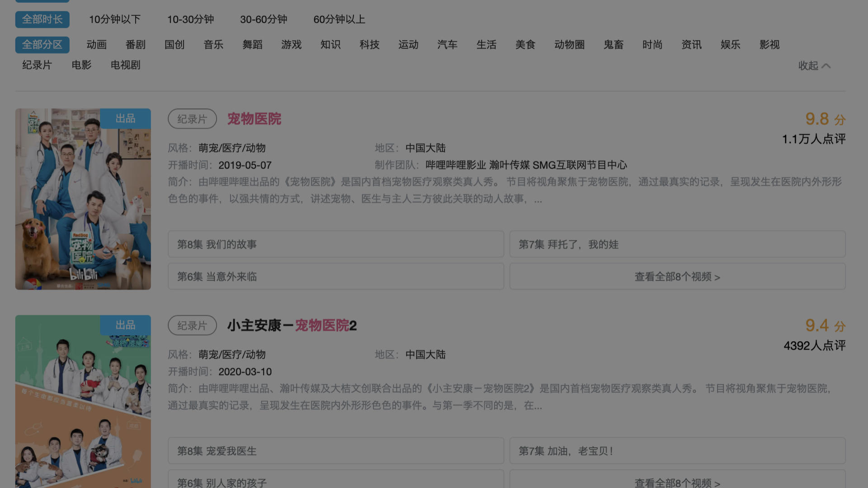
Task: Click the 9.8 分 rating score
Action: point(825,119)
